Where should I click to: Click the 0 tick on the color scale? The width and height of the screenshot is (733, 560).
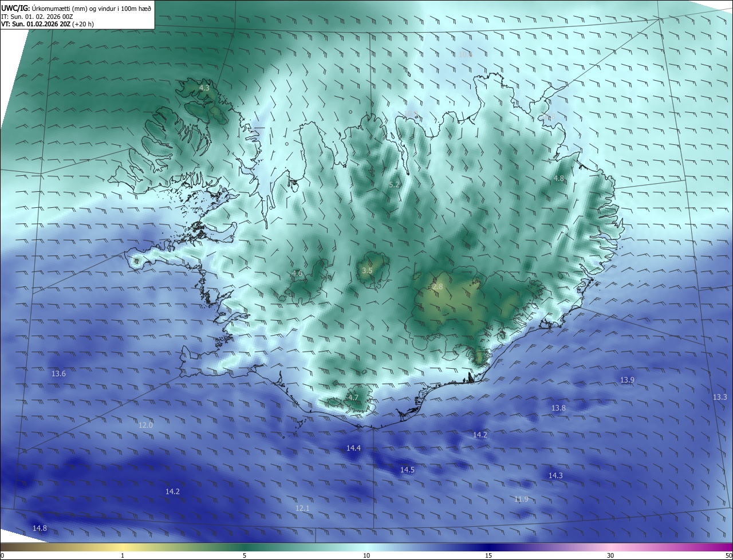(2, 555)
